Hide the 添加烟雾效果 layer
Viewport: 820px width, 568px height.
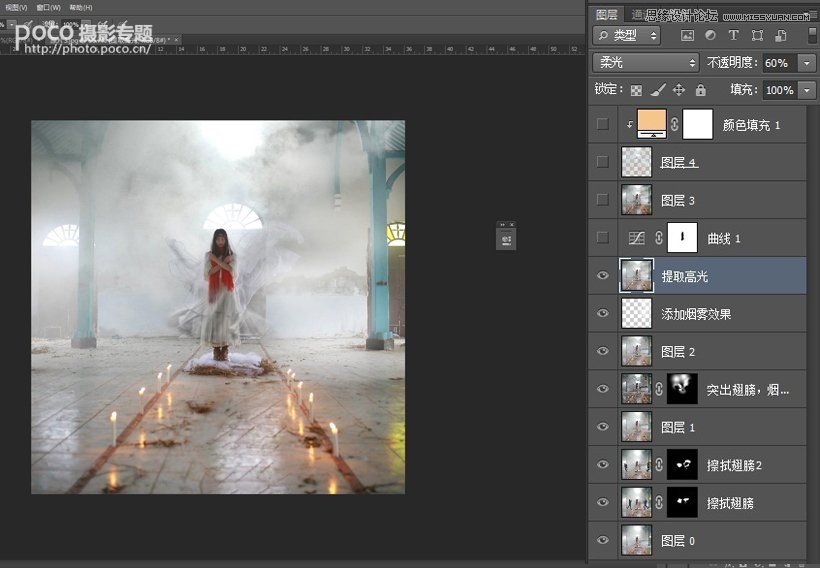tap(602, 313)
